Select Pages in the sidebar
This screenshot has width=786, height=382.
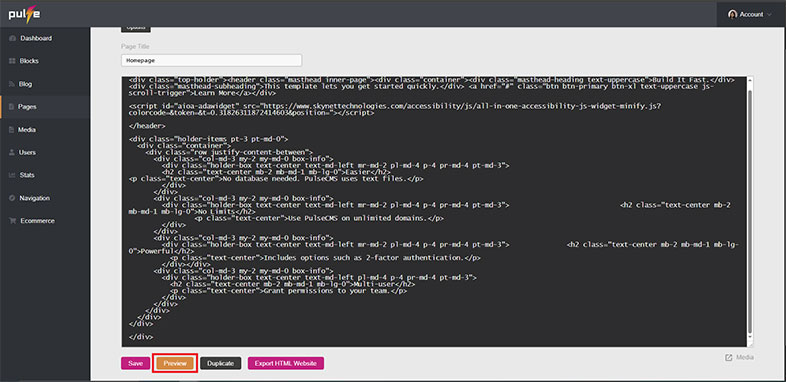pos(28,107)
